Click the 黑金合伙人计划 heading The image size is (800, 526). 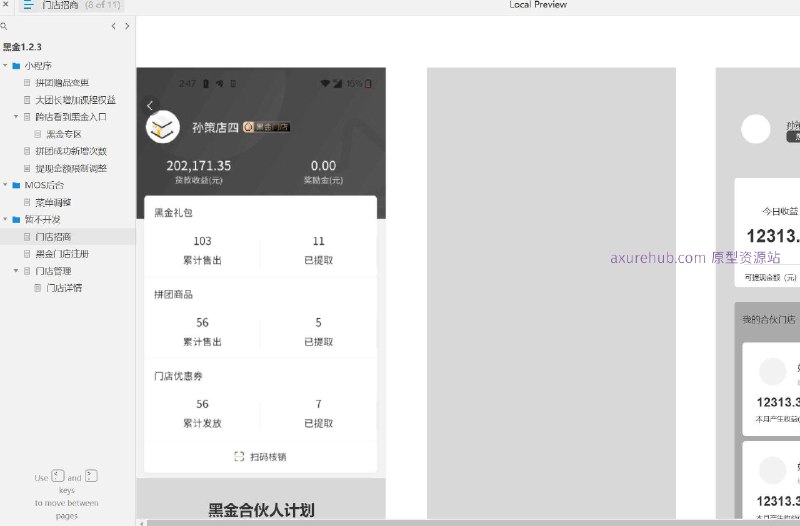pyautogui.click(x=261, y=510)
